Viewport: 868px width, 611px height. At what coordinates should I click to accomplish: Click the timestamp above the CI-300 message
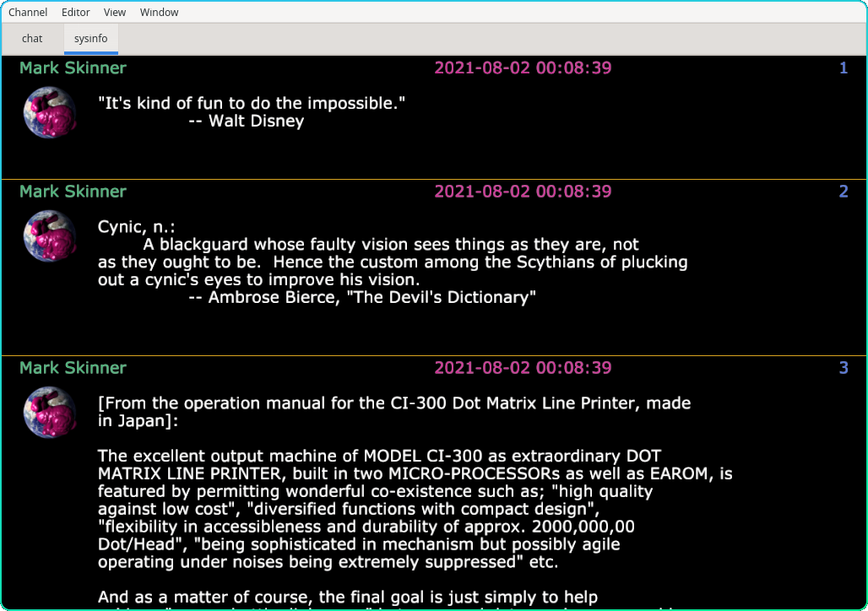click(523, 368)
